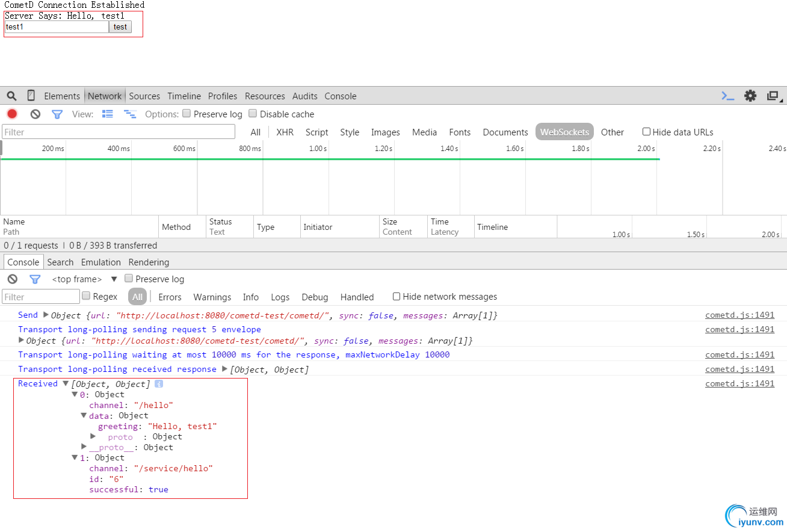The image size is (787, 532).
Task: Click the red network record button
Action: coord(12,114)
